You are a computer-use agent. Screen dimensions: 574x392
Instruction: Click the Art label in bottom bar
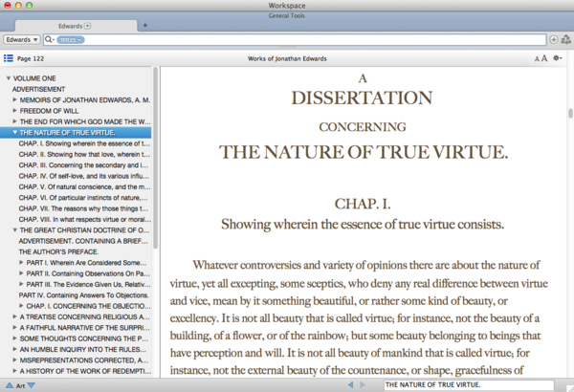(x=20, y=385)
